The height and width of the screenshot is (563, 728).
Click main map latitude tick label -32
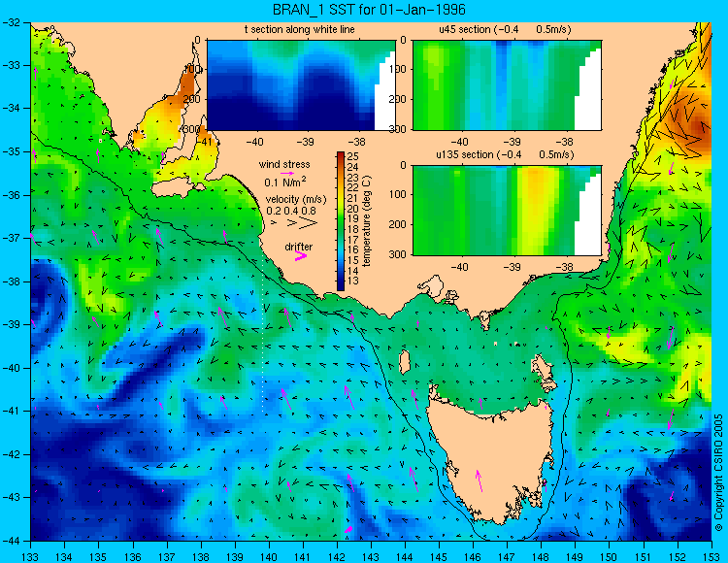[11, 22]
